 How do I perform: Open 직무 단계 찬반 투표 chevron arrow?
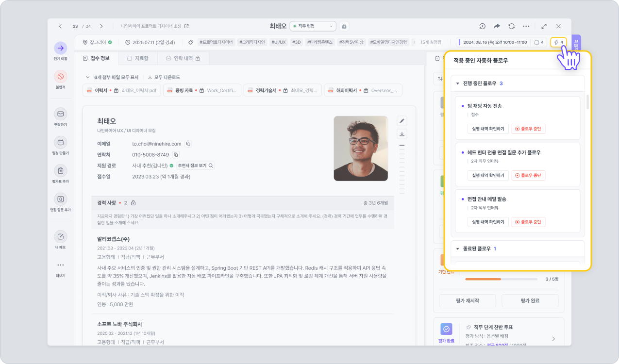coord(553,339)
